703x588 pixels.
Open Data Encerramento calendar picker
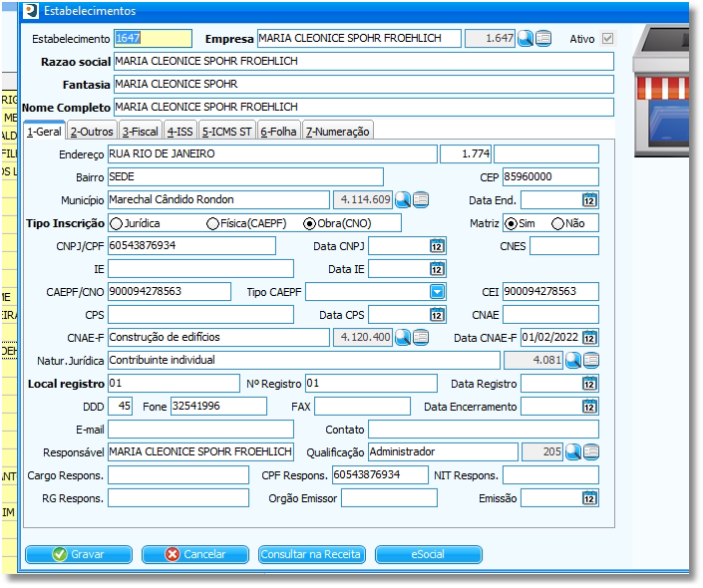point(589,407)
